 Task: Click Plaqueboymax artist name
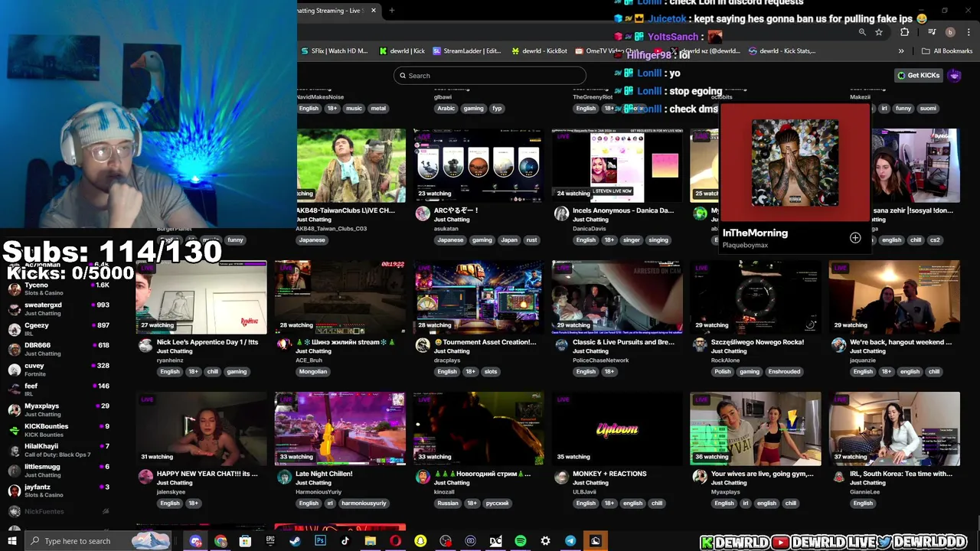(x=745, y=246)
